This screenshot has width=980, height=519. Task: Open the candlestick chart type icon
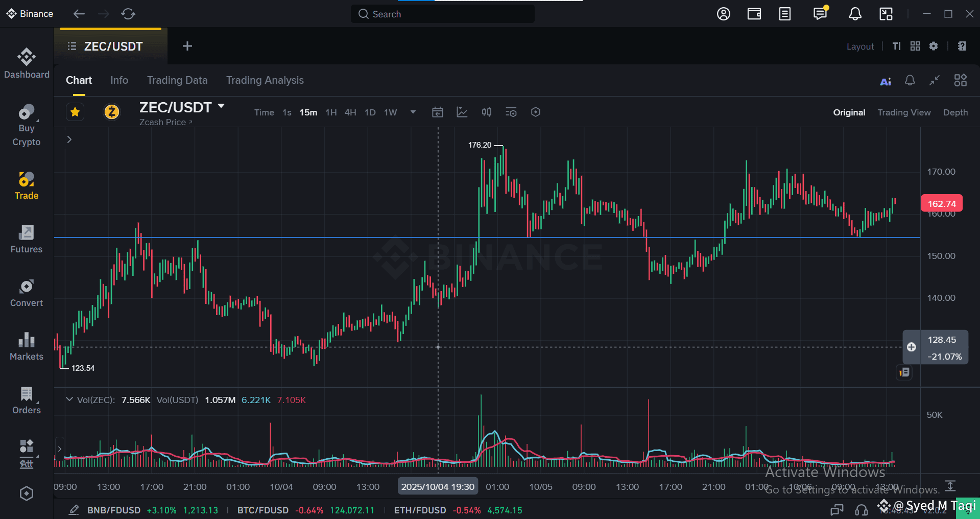(487, 112)
